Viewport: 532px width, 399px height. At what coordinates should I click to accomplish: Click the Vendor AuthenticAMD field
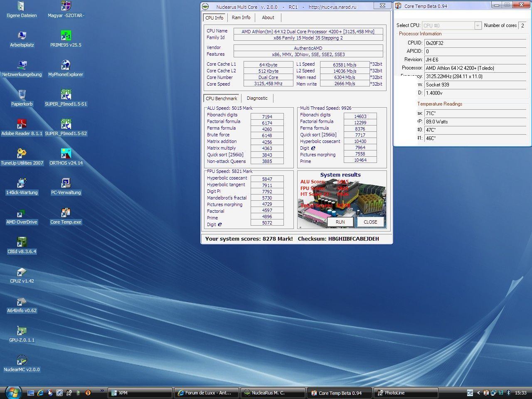pyautogui.click(x=308, y=48)
